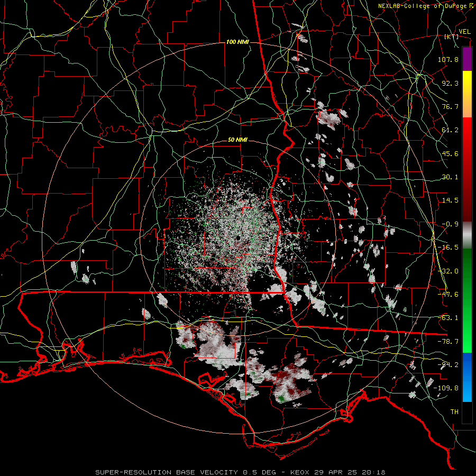The image size is (476, 476).
Task: Click the 30.1 velocity scale value
Action: (450, 177)
